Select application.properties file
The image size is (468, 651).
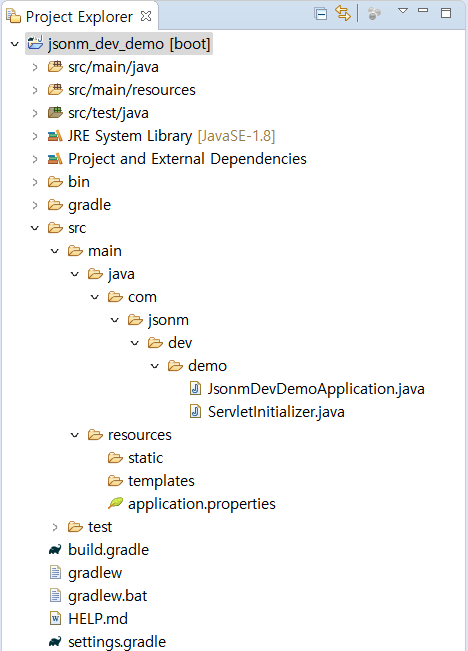point(202,504)
